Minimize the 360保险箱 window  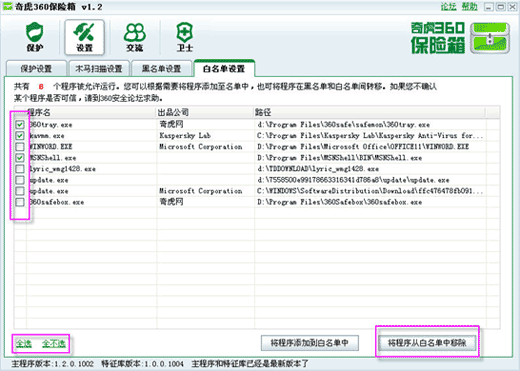pos(489,7)
